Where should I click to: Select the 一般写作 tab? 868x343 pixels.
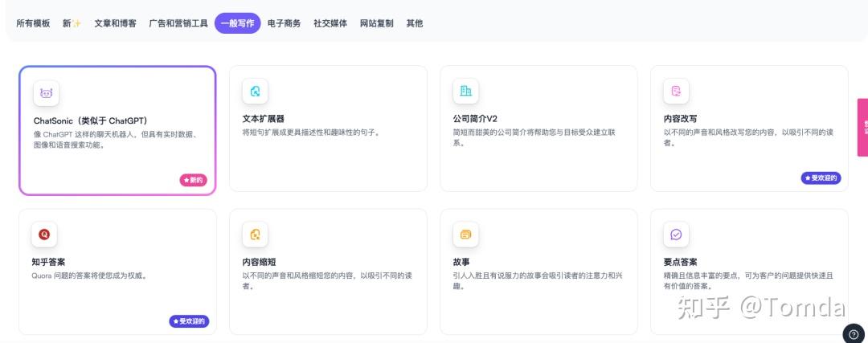coord(238,23)
